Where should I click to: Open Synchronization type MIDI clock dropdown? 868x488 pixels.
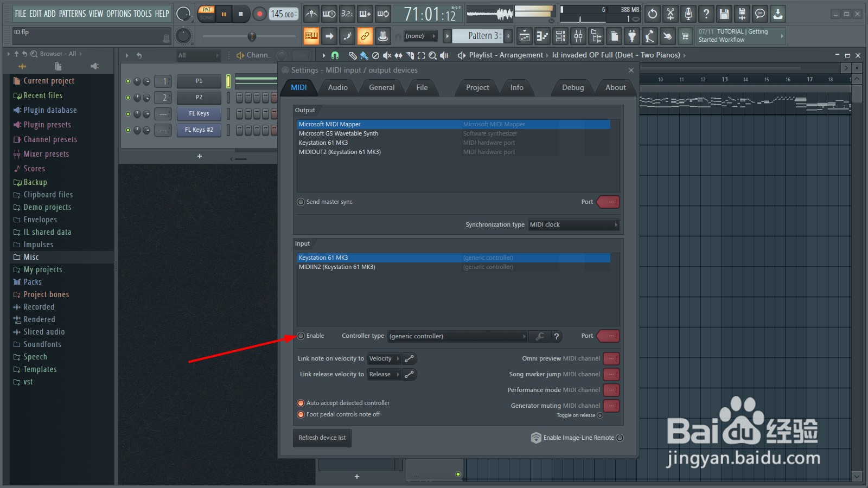click(573, 224)
